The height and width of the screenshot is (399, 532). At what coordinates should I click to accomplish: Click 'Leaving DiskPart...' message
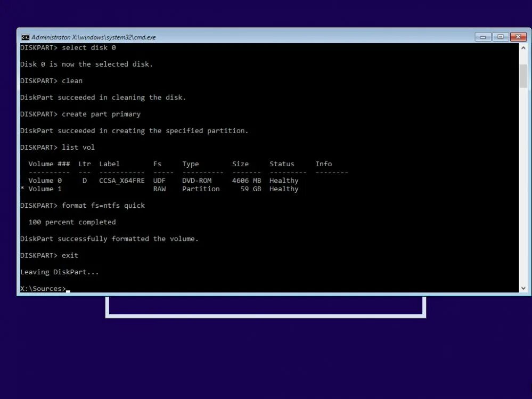tap(59, 272)
